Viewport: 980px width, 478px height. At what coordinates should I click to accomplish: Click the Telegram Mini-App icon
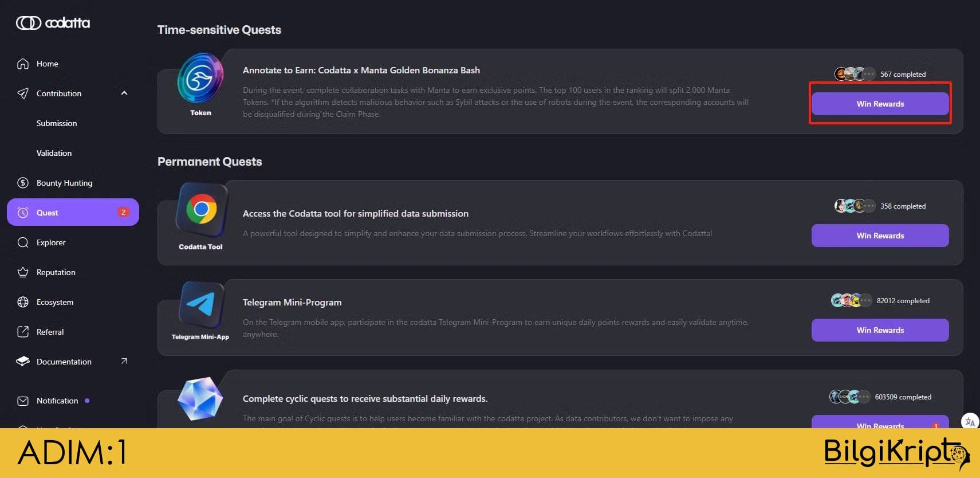click(x=201, y=304)
